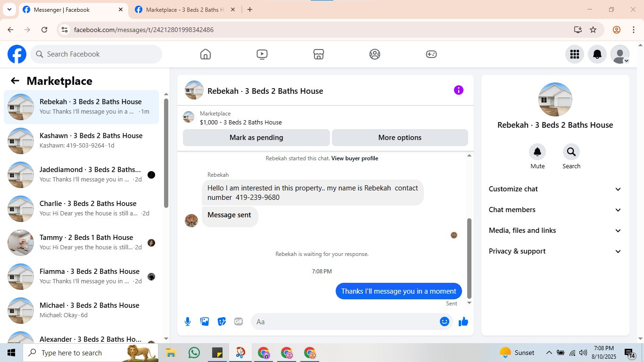Image resolution: width=644 pixels, height=362 pixels.
Task: Click conversation list scrollbar thumb
Action: click(166, 153)
